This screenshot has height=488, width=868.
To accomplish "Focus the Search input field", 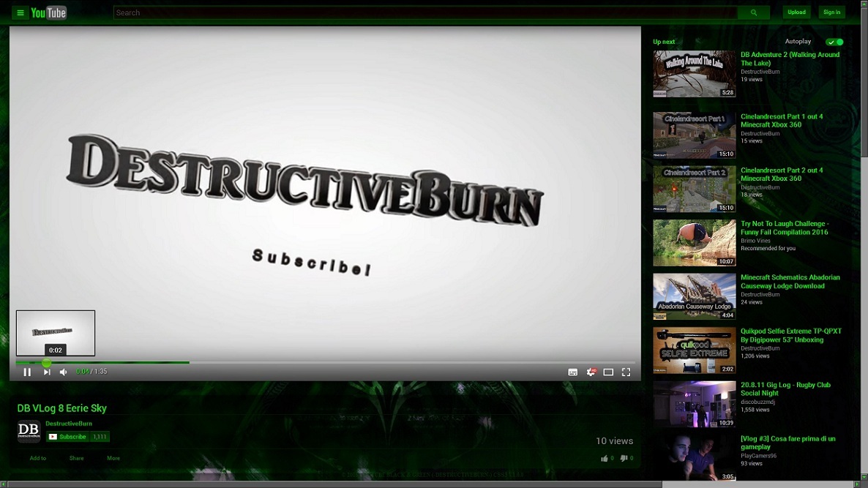I will (x=425, y=12).
